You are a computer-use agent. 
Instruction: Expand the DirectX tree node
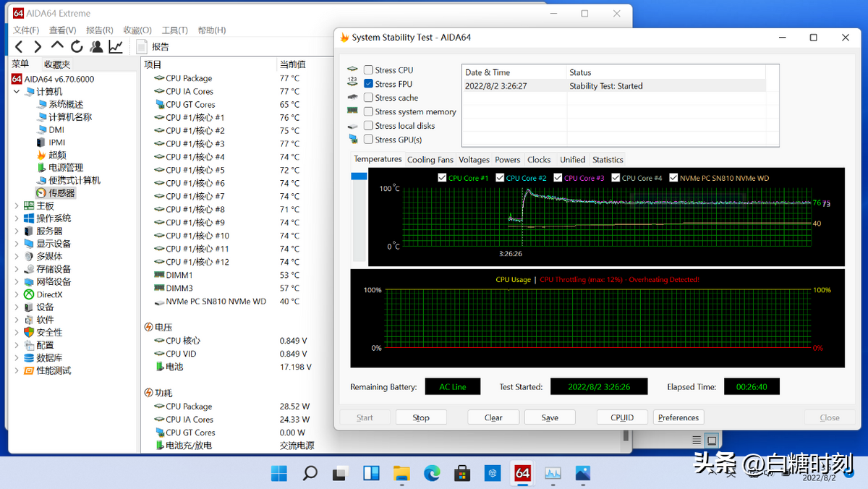(17, 294)
